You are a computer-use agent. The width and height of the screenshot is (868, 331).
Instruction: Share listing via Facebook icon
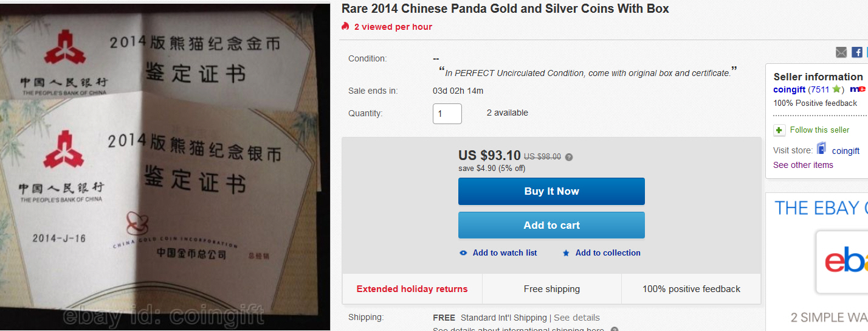pos(856,52)
